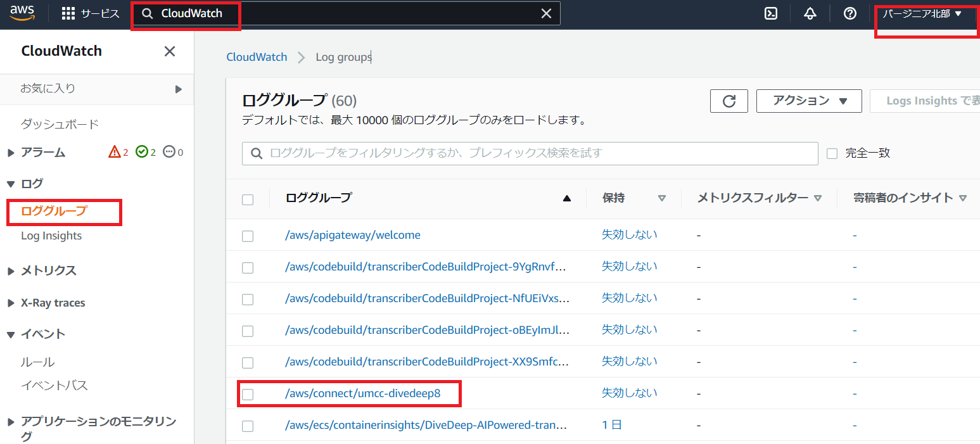This screenshot has height=444, width=980.
Task: Check the transcriberCodeBuildProject-XX9Smfc row
Action: tap(248, 362)
